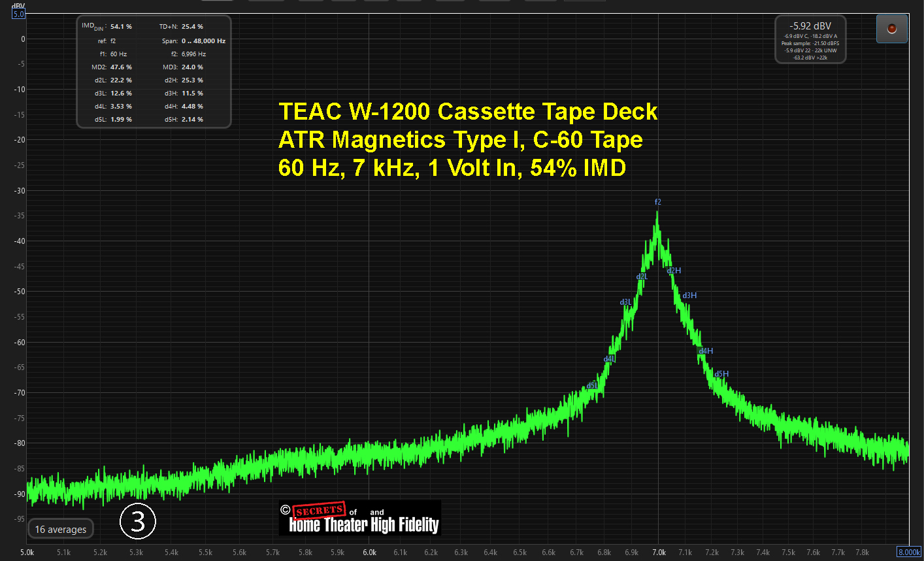This screenshot has width=924, height=561.
Task: Select the d5L marker on the spectrum curve
Action: pyautogui.click(x=592, y=386)
